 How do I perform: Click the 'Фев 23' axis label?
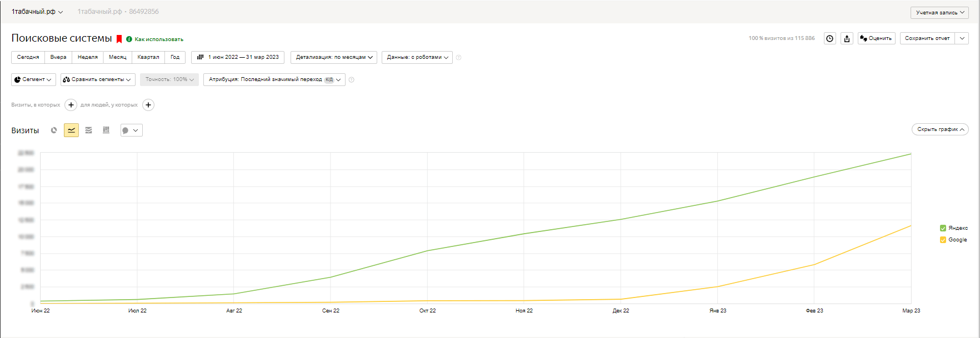click(x=814, y=311)
